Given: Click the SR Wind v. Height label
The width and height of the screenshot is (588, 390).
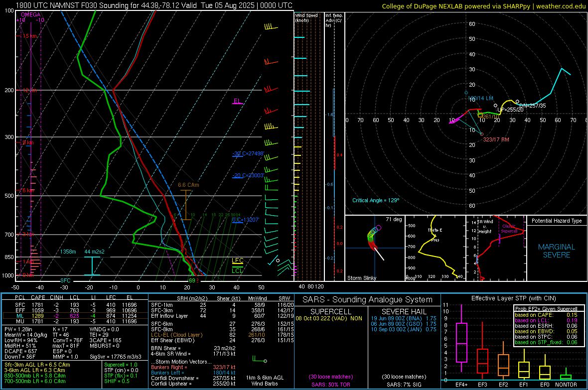Looking at the screenshot, I should (x=484, y=227).
